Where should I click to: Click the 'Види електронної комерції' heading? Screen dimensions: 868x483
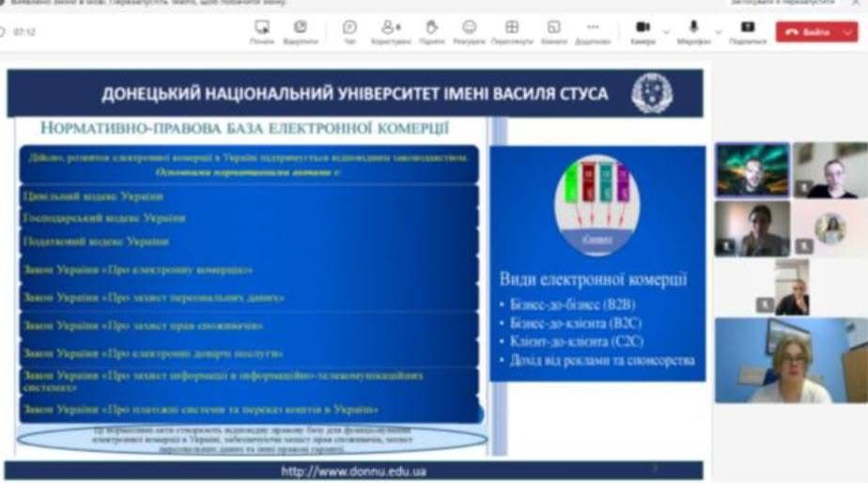pyautogui.click(x=594, y=279)
